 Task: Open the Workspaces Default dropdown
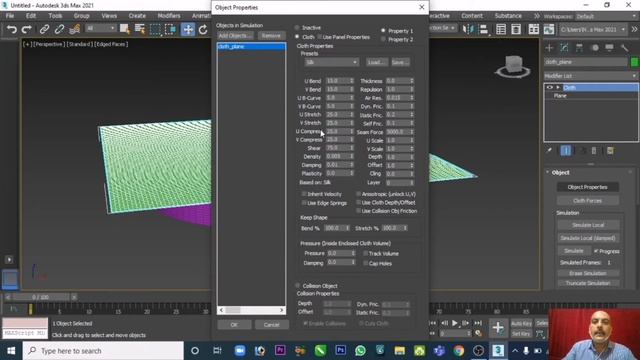point(606,16)
